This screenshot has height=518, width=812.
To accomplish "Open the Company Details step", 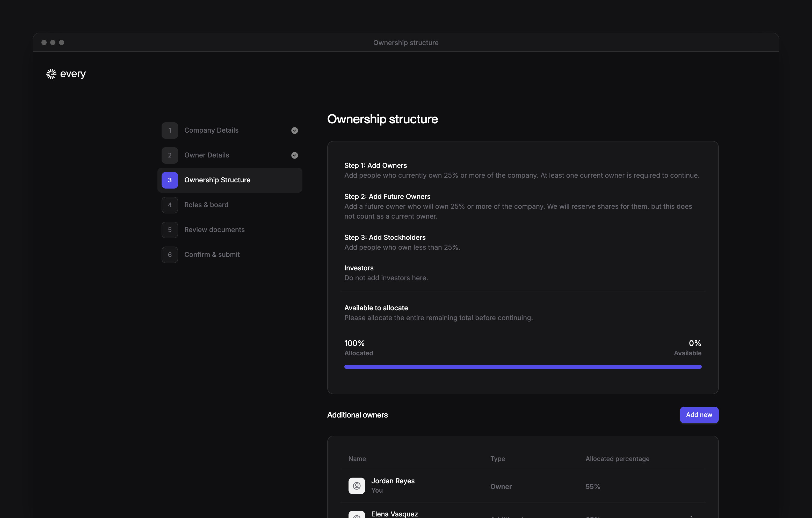I will pos(230,131).
